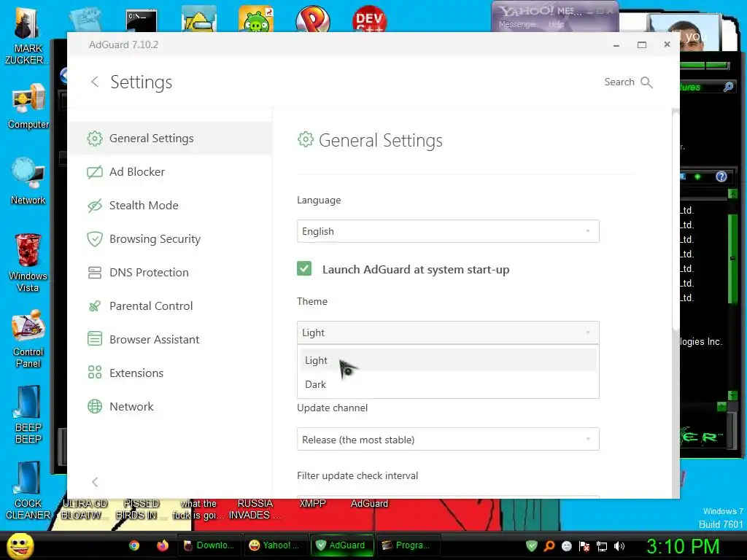Screen dimensions: 747x560
Task: Open the Theme dropdown showing Light
Action: [448, 332]
